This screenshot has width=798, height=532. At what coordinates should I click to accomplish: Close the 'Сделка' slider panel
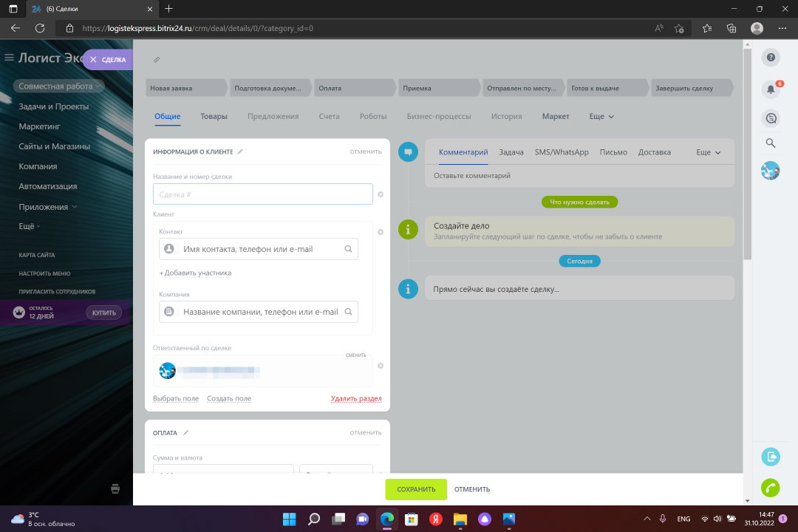pos(93,60)
